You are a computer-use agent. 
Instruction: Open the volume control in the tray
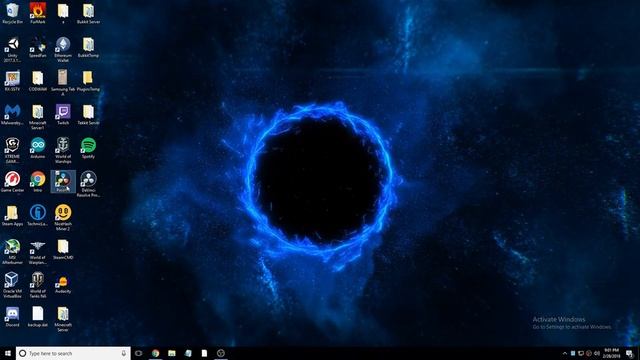(x=597, y=353)
